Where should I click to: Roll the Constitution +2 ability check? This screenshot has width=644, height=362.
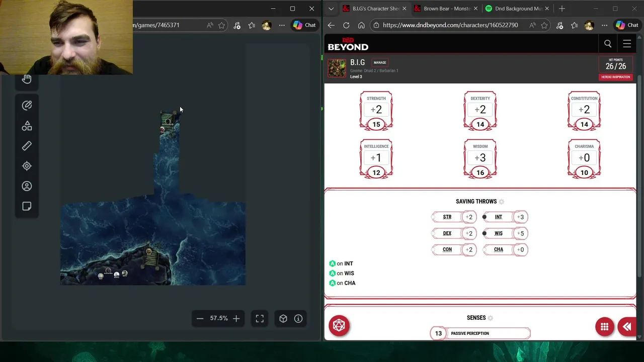click(584, 110)
